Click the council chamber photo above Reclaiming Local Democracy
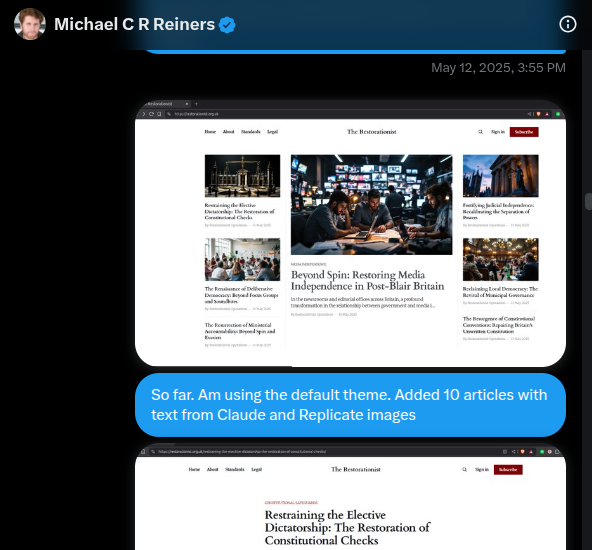This screenshot has height=550, width=592. tap(501, 259)
